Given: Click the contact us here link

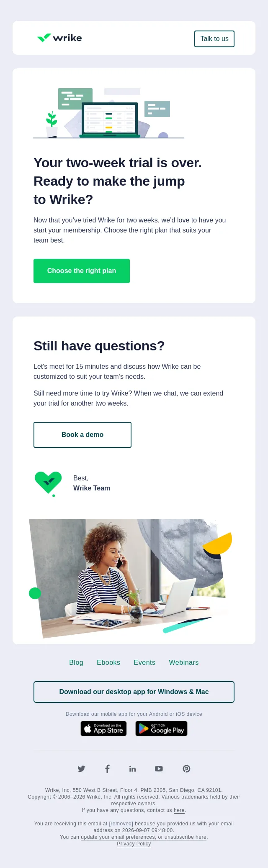Looking at the screenshot, I should [x=179, y=810].
